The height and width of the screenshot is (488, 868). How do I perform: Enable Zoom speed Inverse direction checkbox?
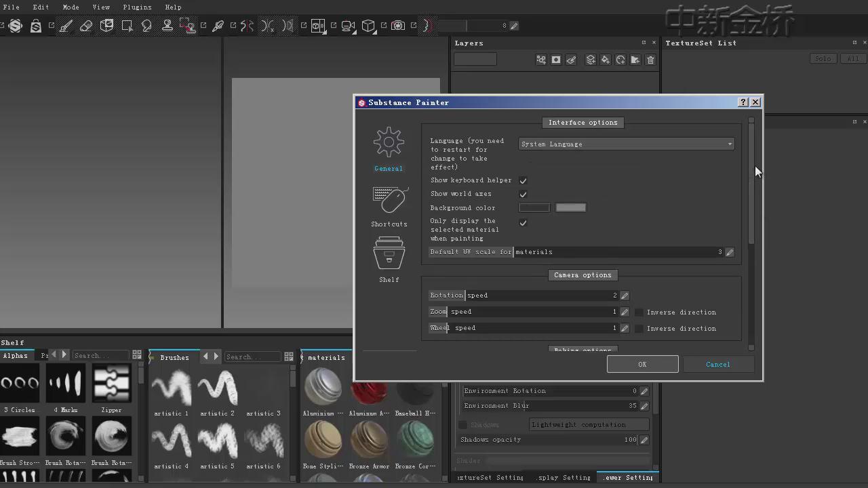tap(639, 312)
